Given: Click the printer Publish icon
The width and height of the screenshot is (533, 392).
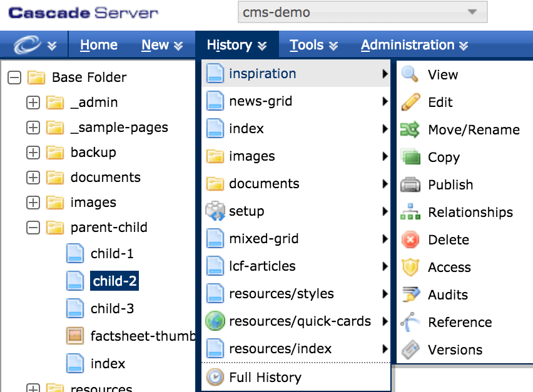Looking at the screenshot, I should [x=410, y=185].
